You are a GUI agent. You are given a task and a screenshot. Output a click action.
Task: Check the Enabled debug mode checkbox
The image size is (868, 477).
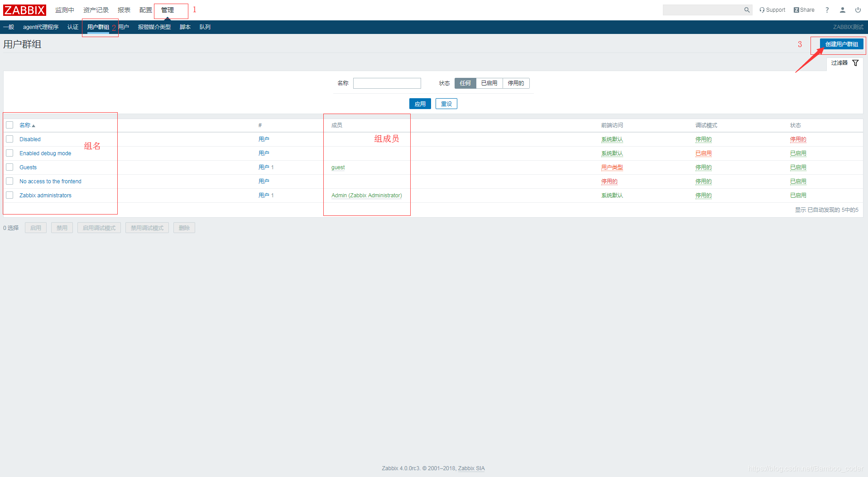coord(10,153)
